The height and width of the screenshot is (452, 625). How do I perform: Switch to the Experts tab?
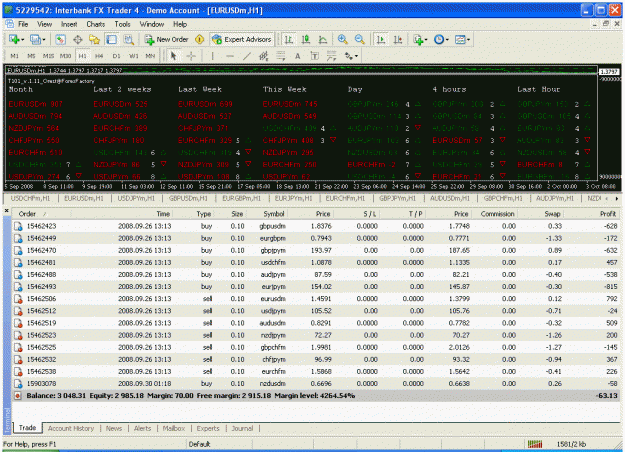pos(208,428)
